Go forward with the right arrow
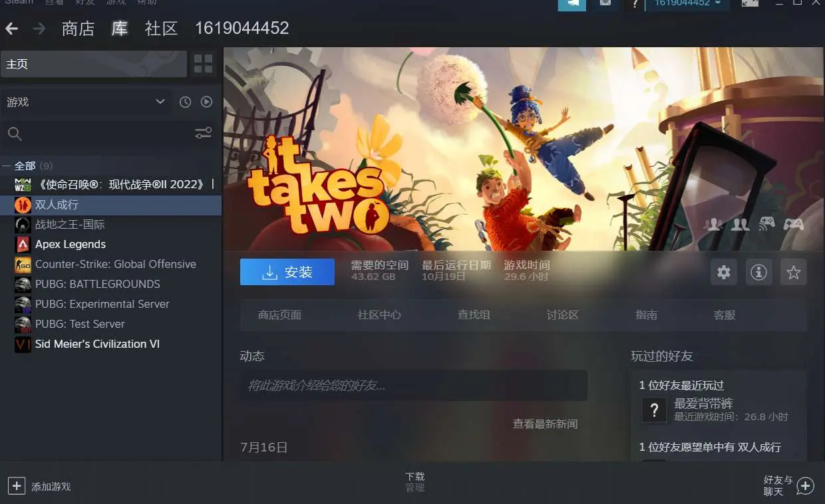825x504 pixels. [39, 29]
